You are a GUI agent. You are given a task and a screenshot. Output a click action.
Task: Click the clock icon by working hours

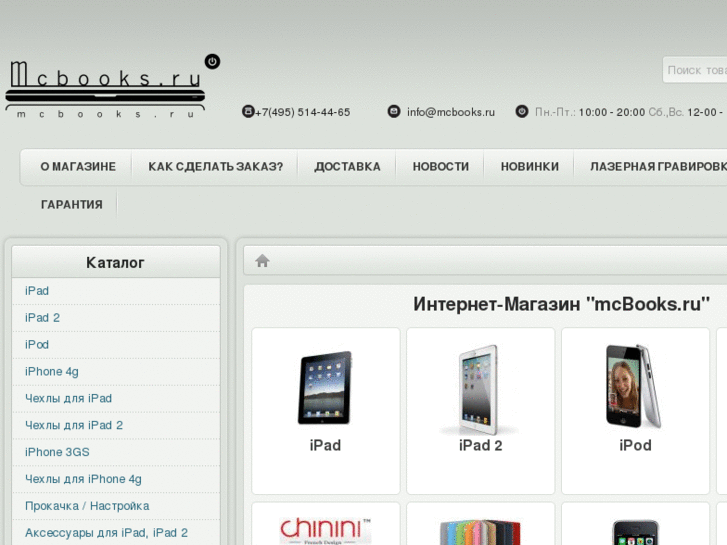coord(522,111)
